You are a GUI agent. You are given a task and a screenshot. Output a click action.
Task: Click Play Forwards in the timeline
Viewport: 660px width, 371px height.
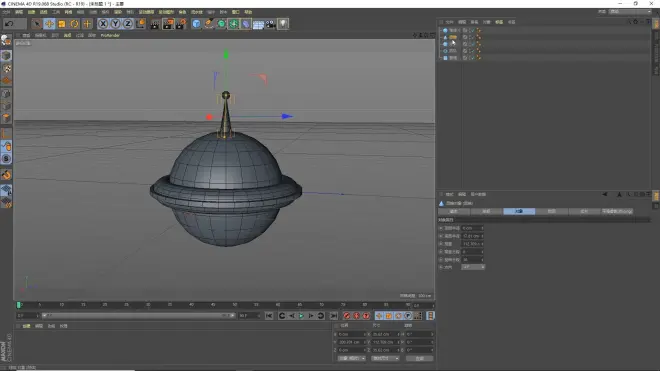pos(301,316)
